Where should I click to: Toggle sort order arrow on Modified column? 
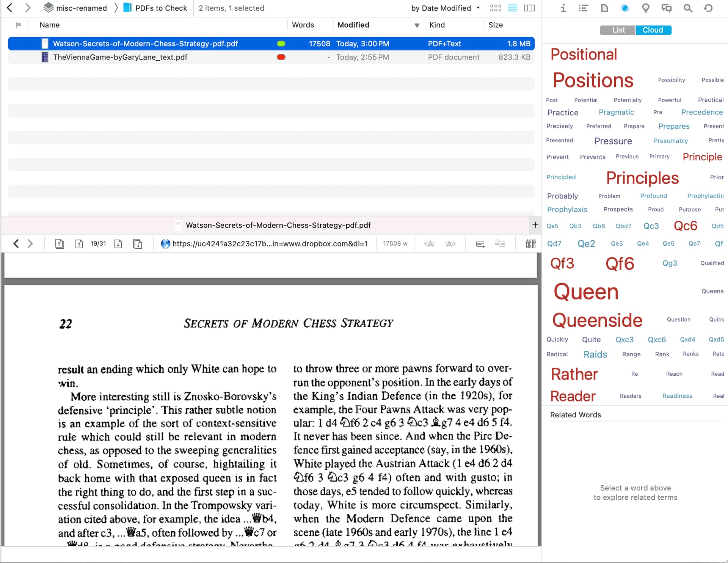pyautogui.click(x=417, y=25)
